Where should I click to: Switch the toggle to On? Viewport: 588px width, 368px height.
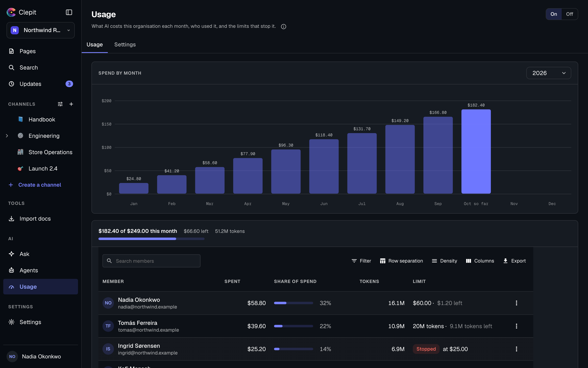554,14
